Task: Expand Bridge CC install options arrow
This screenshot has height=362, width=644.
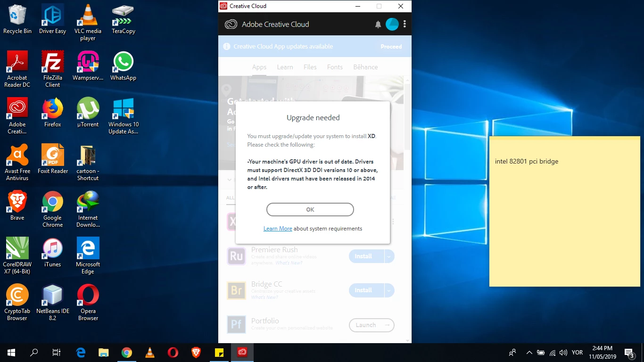Action: pos(389,290)
